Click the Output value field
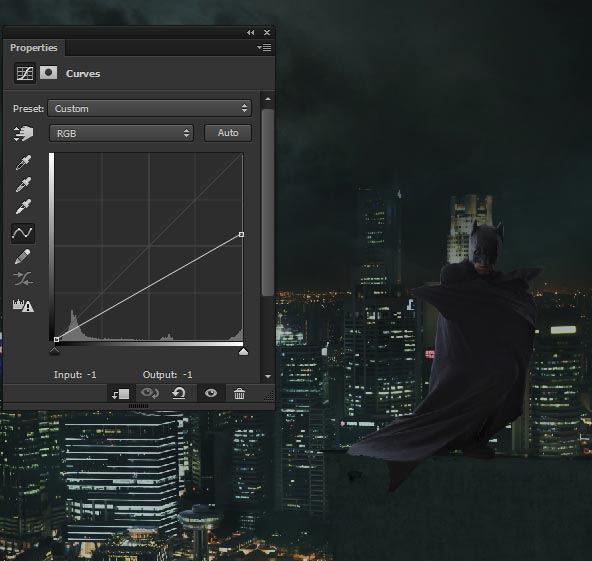Screen dimensions: 592x561 (167, 375)
